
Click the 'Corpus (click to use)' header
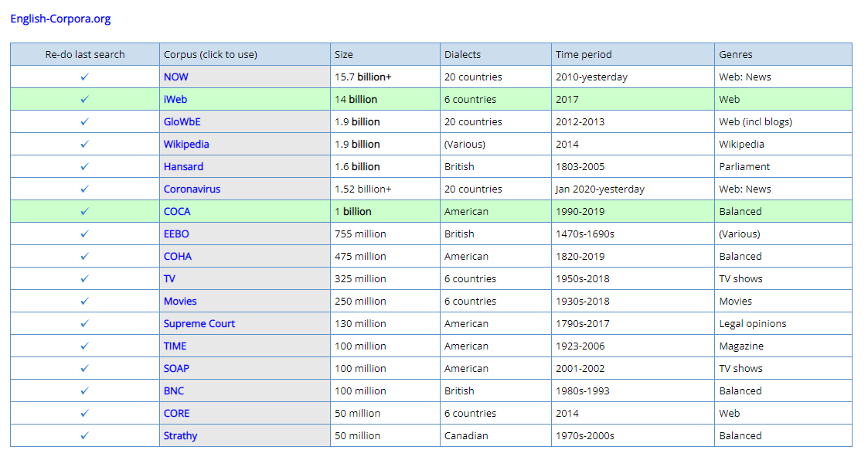point(245,54)
